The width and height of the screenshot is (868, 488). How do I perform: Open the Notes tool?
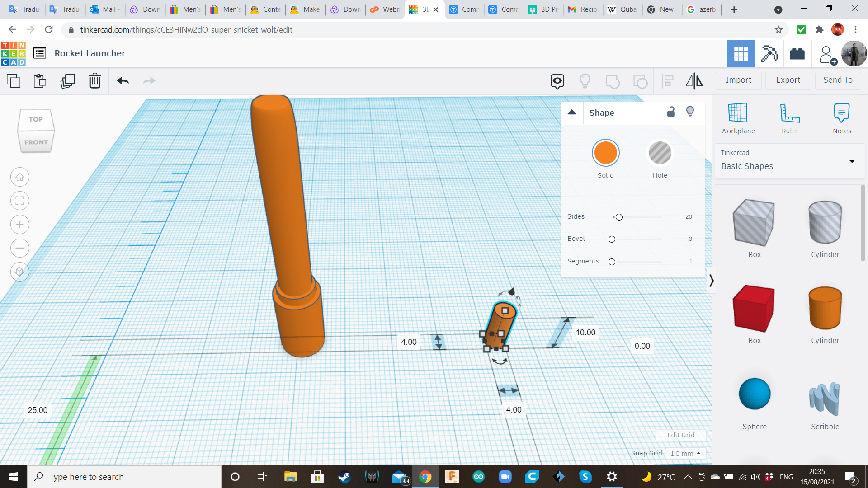click(x=842, y=117)
